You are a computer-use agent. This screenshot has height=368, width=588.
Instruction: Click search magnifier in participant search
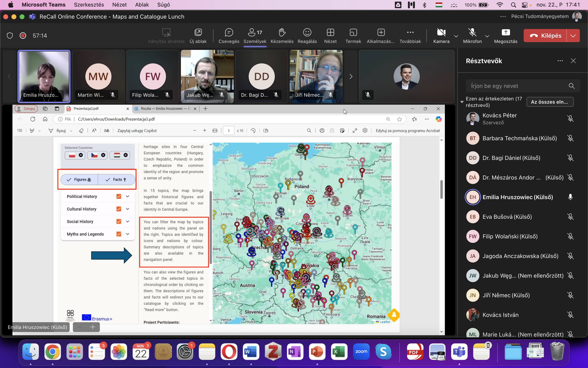click(571, 86)
